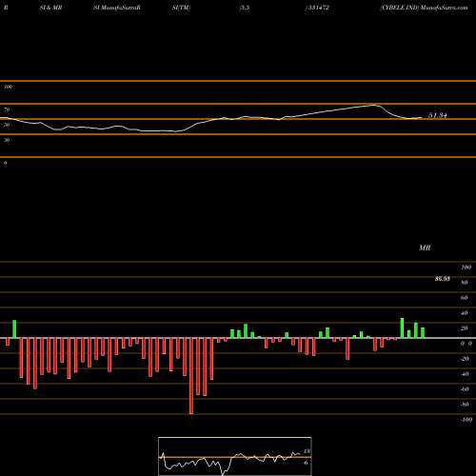Click the header parameter text (5,5
Viewport: 476px width, 476px height.
[x=245, y=8]
